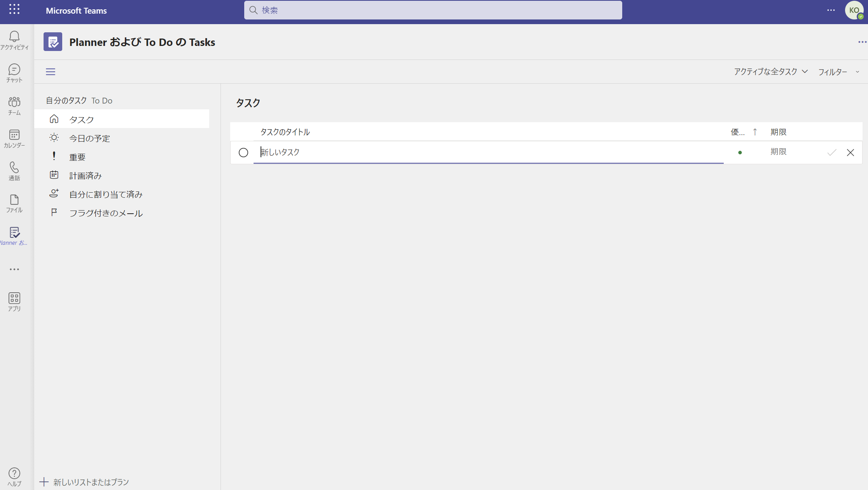Open the app launcher waffle icon
The width and height of the screenshot is (868, 490).
[14, 9]
